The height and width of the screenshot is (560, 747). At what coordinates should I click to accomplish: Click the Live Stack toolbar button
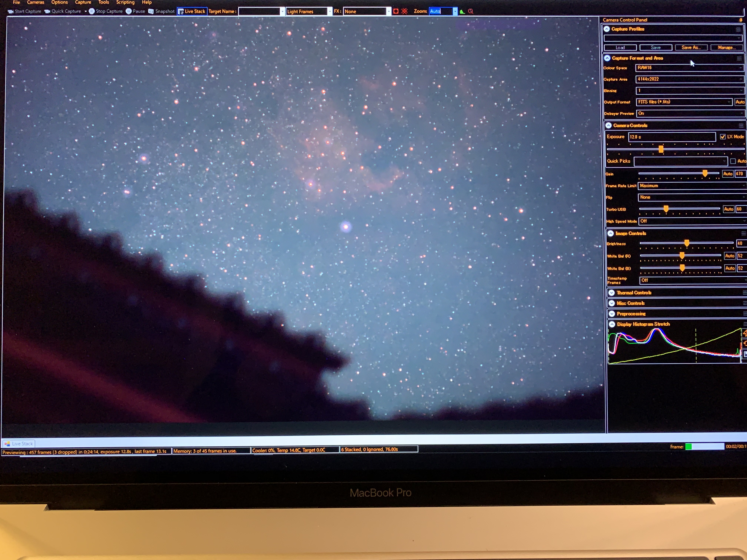pyautogui.click(x=192, y=11)
